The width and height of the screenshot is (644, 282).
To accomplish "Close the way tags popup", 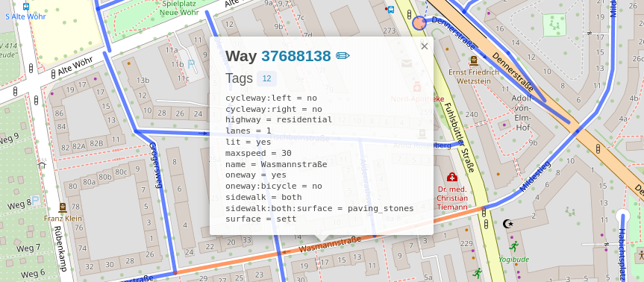I will 425,46.
